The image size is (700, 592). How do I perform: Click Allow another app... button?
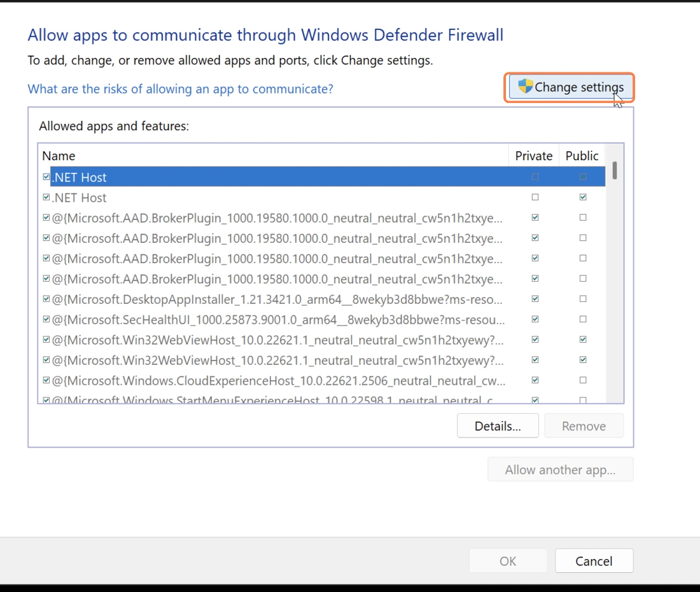point(560,470)
